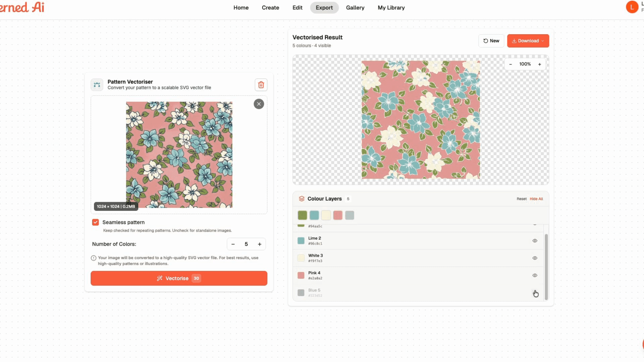Screen dimensions: 644x362
Task: Click Hide All in Colour Layers
Action: 536,199
